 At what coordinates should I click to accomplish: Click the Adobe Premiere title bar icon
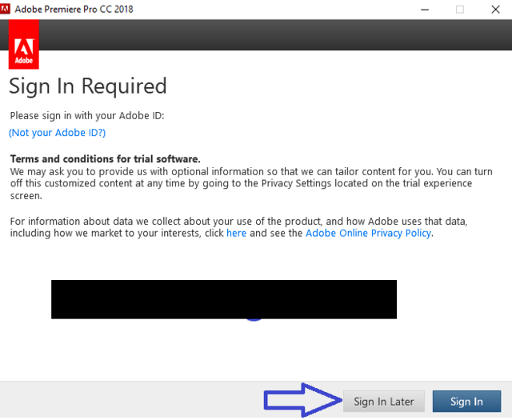(7, 9)
